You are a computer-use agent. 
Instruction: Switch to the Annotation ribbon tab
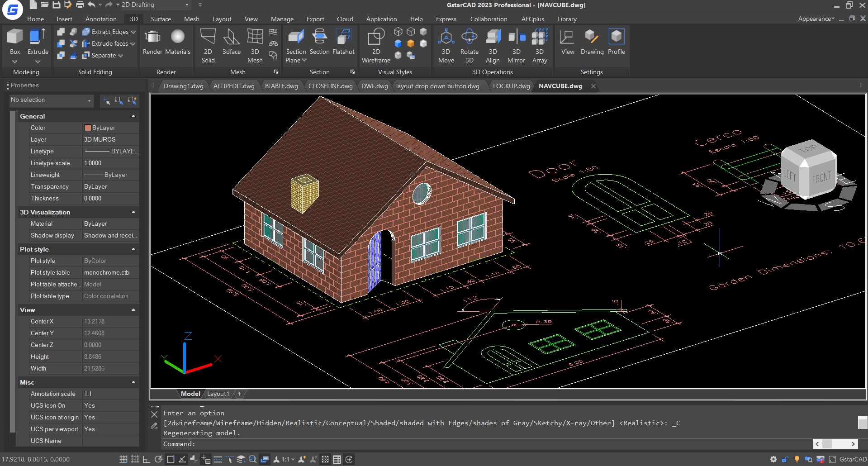click(x=101, y=19)
